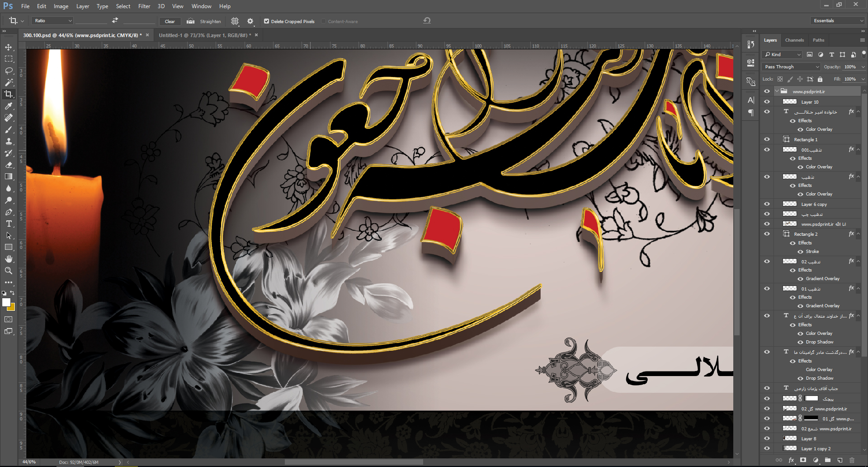
Task: Select the Pen tool
Action: pyautogui.click(x=9, y=212)
